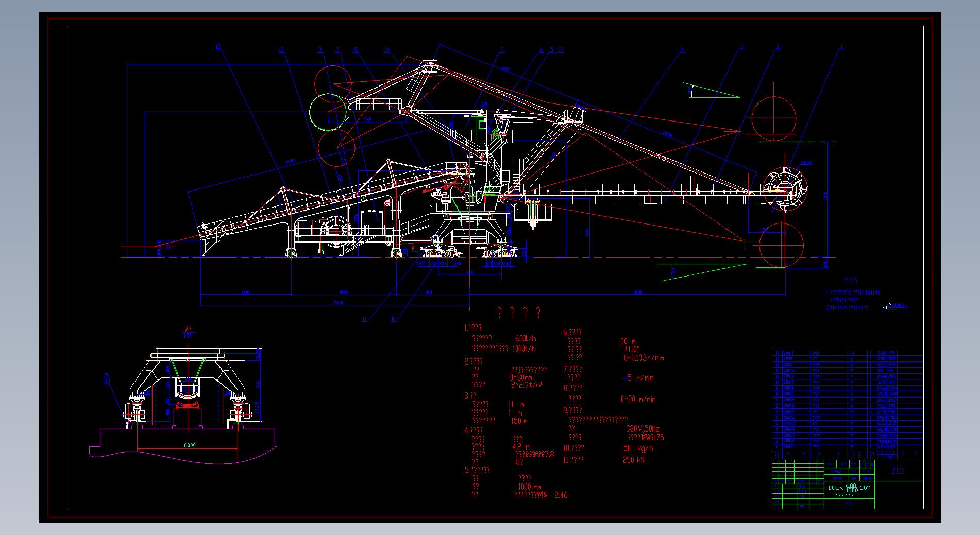
Task: Click the 0~0.133r/min rotation speed text
Action: tap(644, 358)
